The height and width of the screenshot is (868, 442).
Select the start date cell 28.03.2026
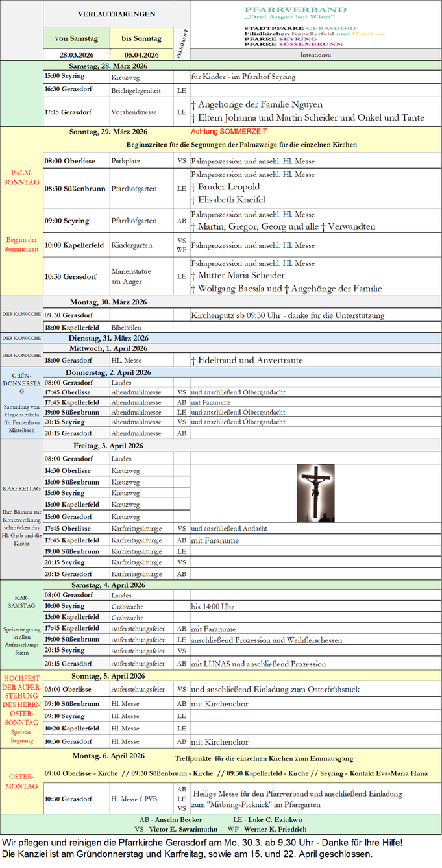pos(77,55)
